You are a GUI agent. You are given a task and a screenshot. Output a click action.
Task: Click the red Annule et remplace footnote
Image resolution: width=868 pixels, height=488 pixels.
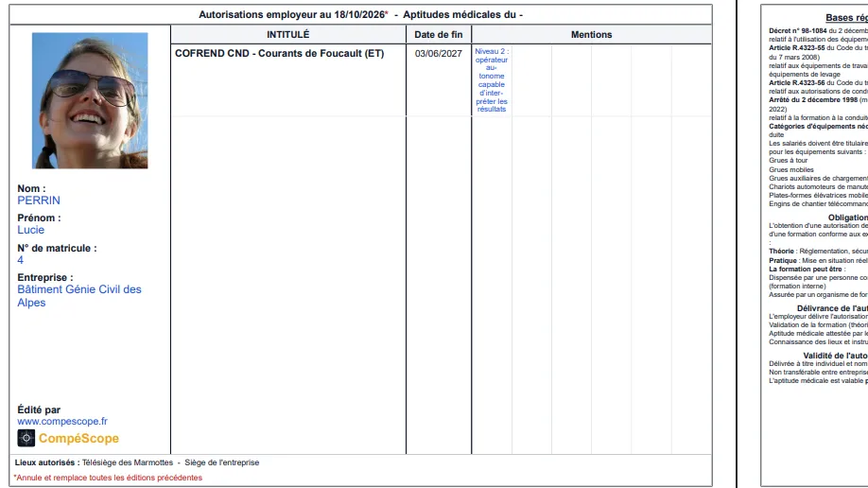(x=108, y=478)
